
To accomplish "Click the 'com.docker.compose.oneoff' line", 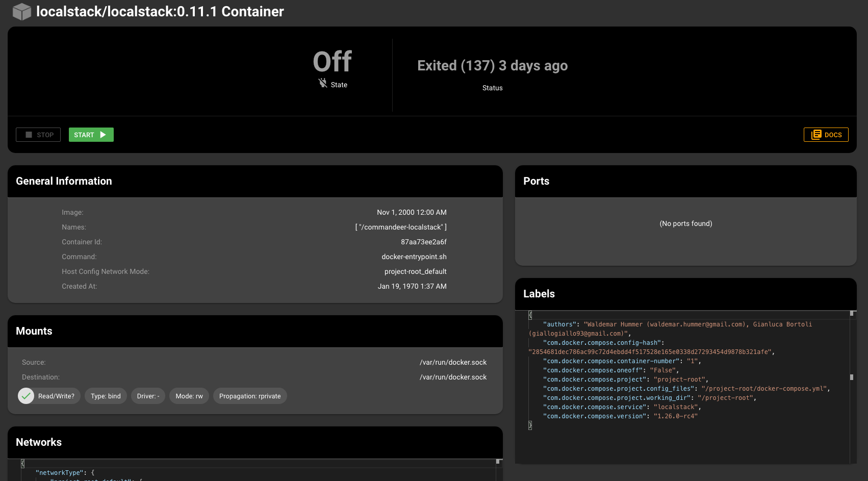I will pyautogui.click(x=611, y=370).
